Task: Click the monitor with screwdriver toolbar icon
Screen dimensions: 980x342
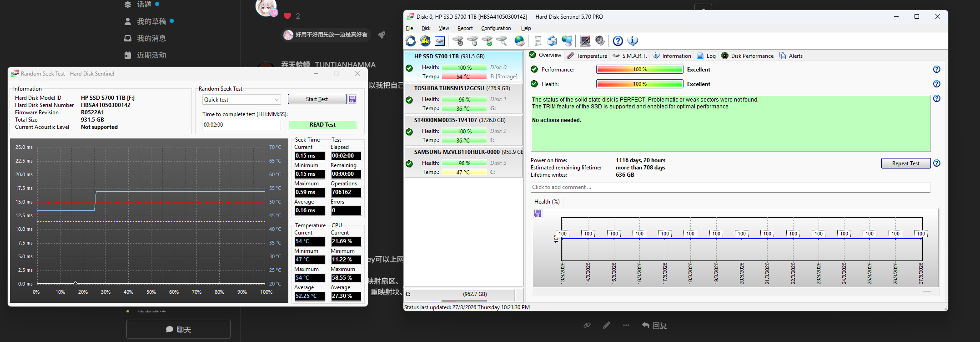Action: 585,41
